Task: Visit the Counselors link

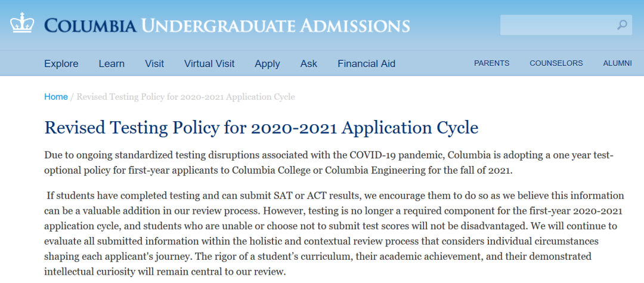Action: tap(556, 63)
